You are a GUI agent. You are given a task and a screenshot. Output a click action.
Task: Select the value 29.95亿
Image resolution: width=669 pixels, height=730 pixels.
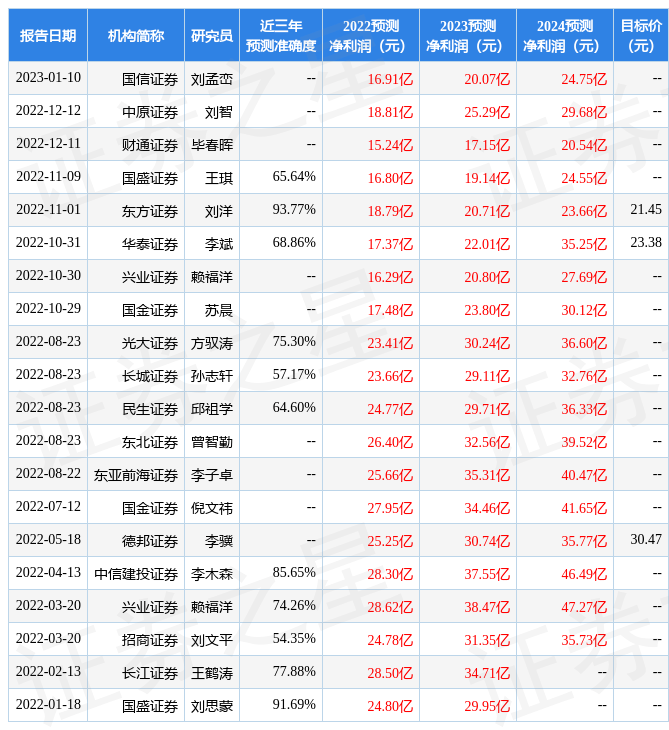click(487, 707)
